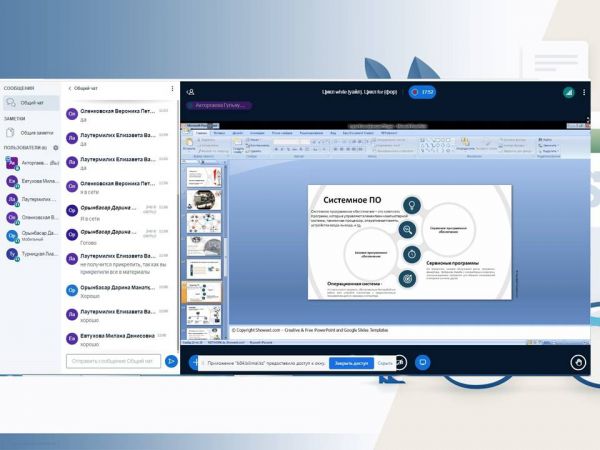Send the chat message with arrow button
The width and height of the screenshot is (600, 450).
tap(172, 361)
